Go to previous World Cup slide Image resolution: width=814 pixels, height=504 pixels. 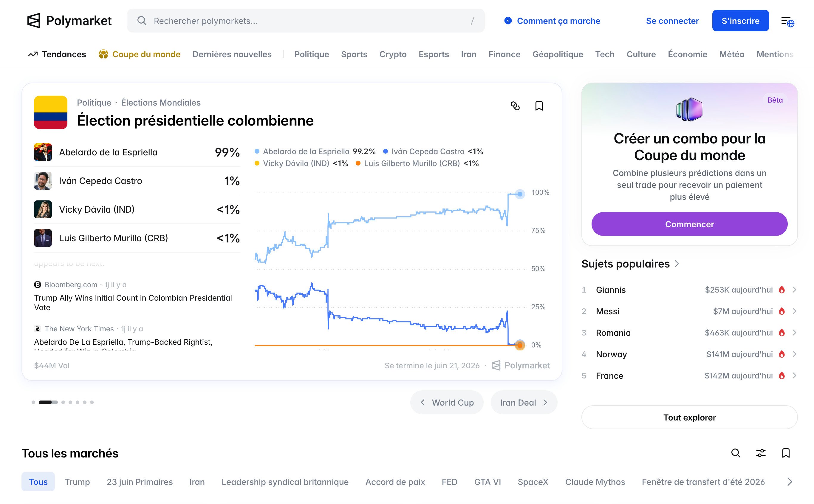click(x=446, y=402)
